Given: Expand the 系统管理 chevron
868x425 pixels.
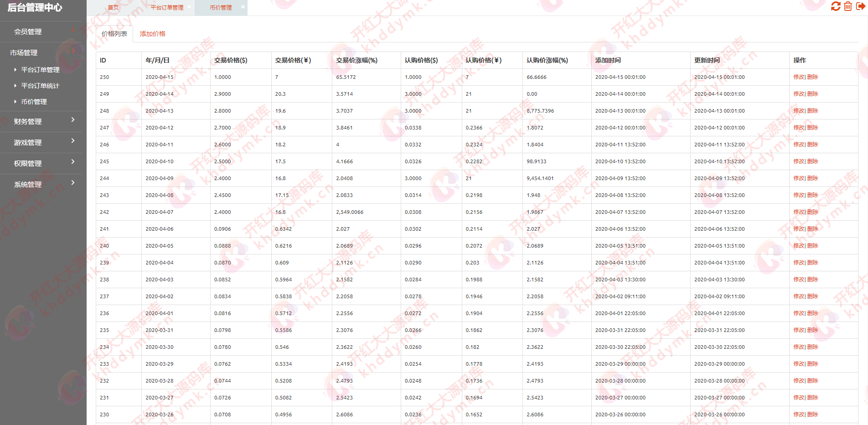Looking at the screenshot, I should pos(73,182).
